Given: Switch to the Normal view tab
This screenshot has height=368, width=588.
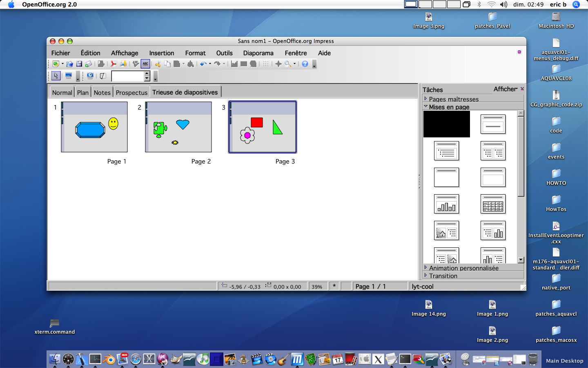Looking at the screenshot, I should [62, 92].
